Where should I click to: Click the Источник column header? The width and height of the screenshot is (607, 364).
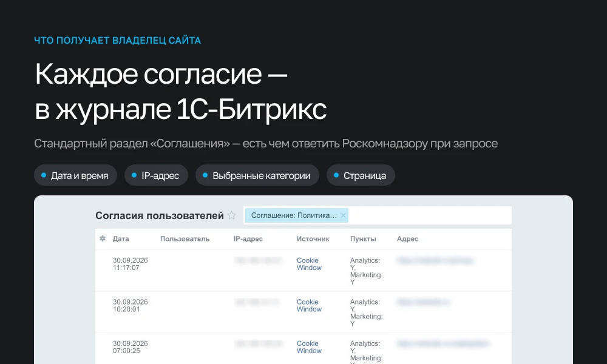coord(313,238)
